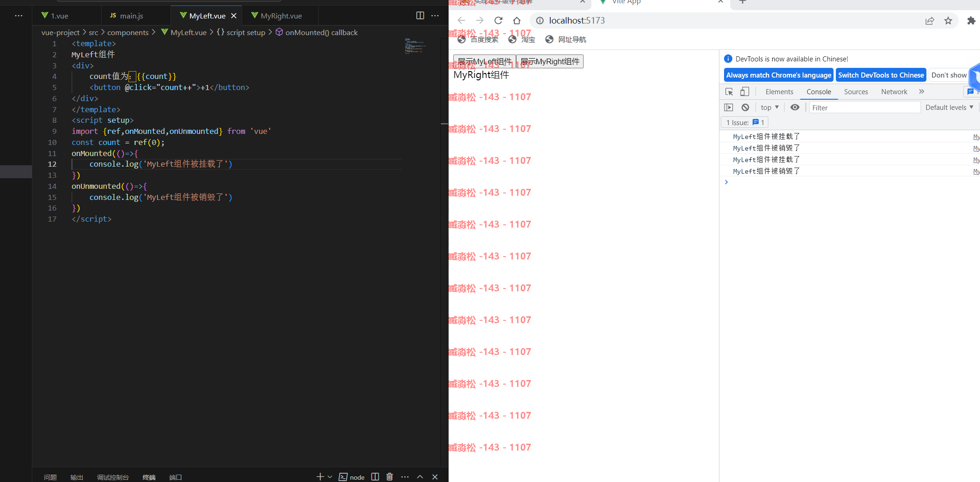
Task: Open terminal panel more actions menu
Action: click(405, 477)
